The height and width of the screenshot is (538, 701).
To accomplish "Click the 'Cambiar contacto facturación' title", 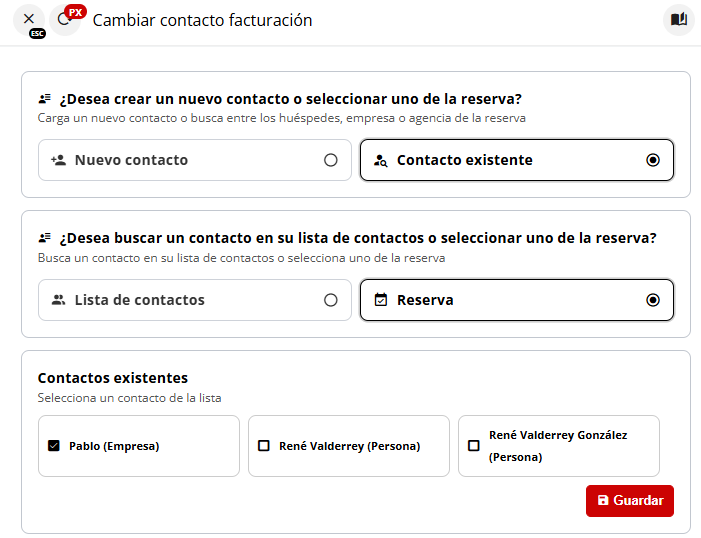I will pyautogui.click(x=202, y=20).
